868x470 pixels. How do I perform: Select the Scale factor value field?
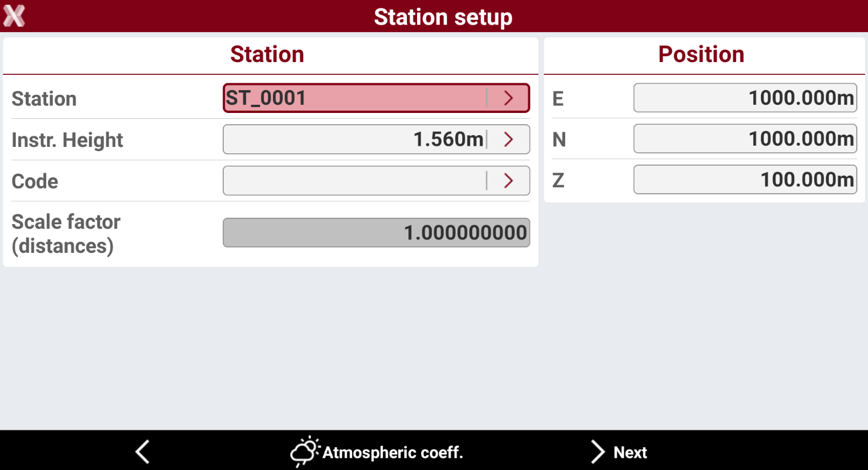click(377, 233)
